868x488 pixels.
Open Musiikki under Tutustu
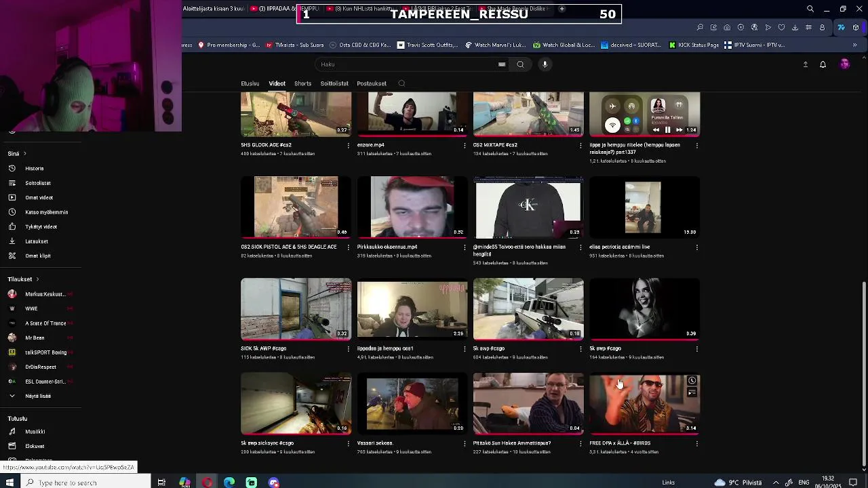(35, 432)
